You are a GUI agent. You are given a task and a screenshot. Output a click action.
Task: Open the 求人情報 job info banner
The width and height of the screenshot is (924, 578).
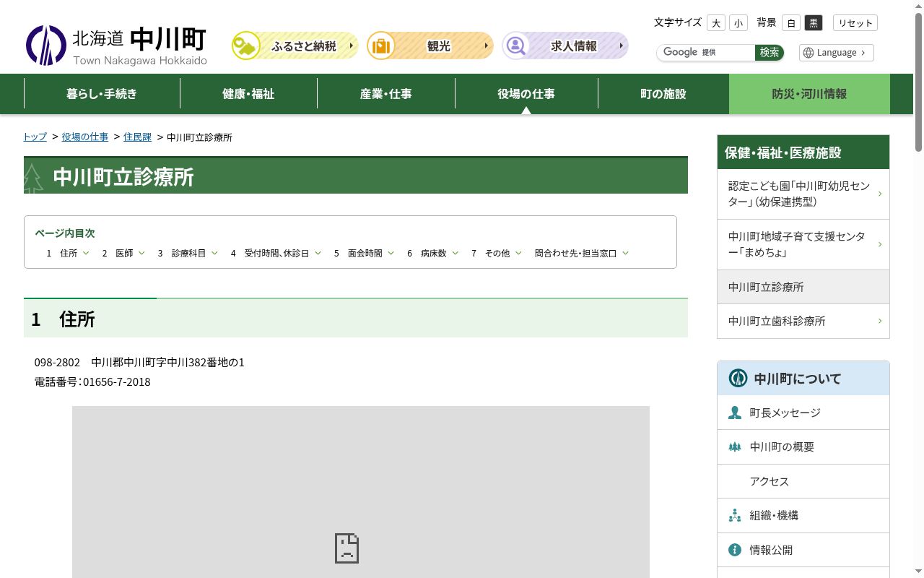pyautogui.click(x=565, y=46)
